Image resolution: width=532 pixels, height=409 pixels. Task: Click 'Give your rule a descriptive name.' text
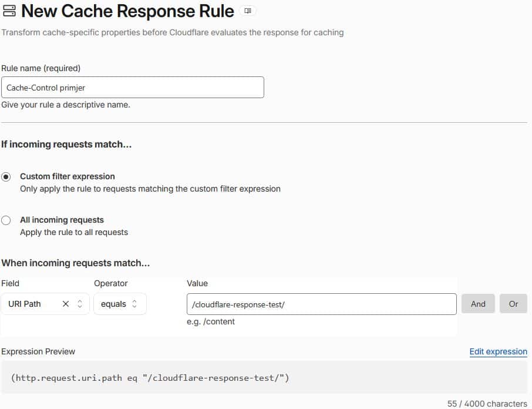click(x=66, y=105)
